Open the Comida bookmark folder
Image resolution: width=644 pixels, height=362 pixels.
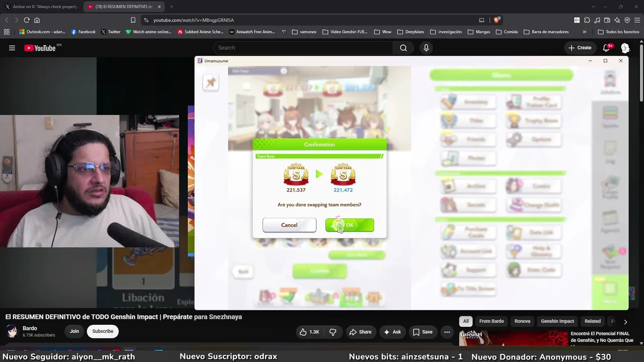pyautogui.click(x=506, y=32)
